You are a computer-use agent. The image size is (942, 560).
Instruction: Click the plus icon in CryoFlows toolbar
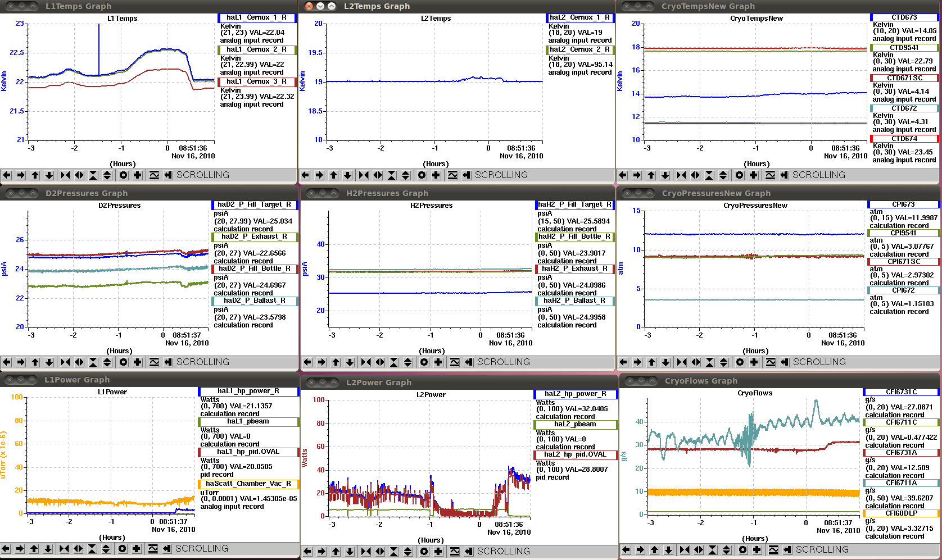[757, 550]
